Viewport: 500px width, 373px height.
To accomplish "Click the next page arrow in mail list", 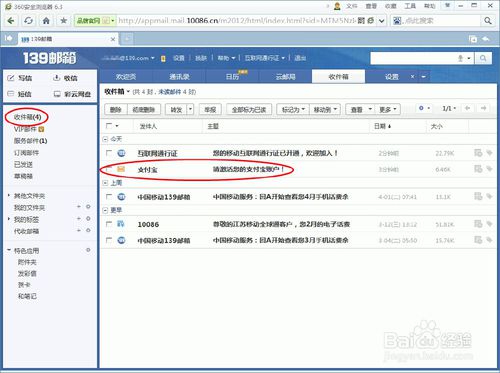I will 483,108.
